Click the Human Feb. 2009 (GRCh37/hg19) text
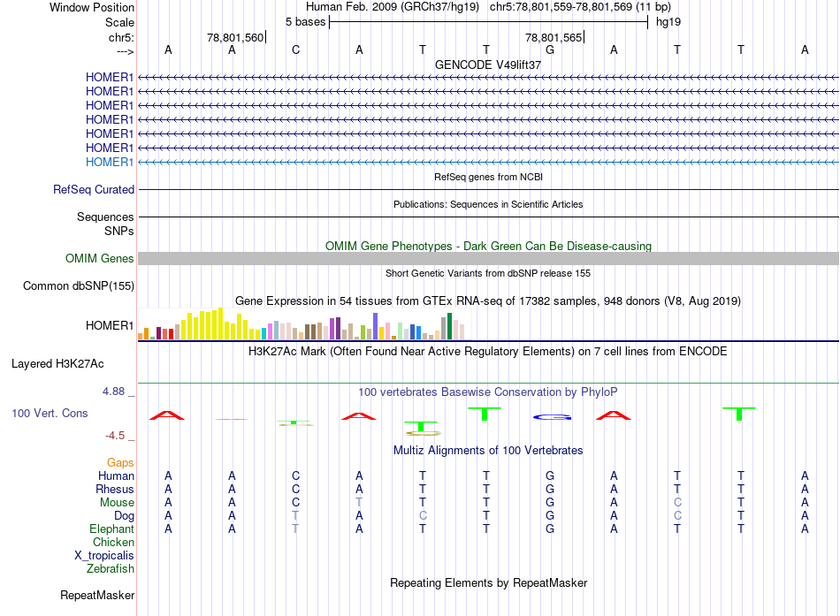The height and width of the screenshot is (616, 840). tap(392, 7)
